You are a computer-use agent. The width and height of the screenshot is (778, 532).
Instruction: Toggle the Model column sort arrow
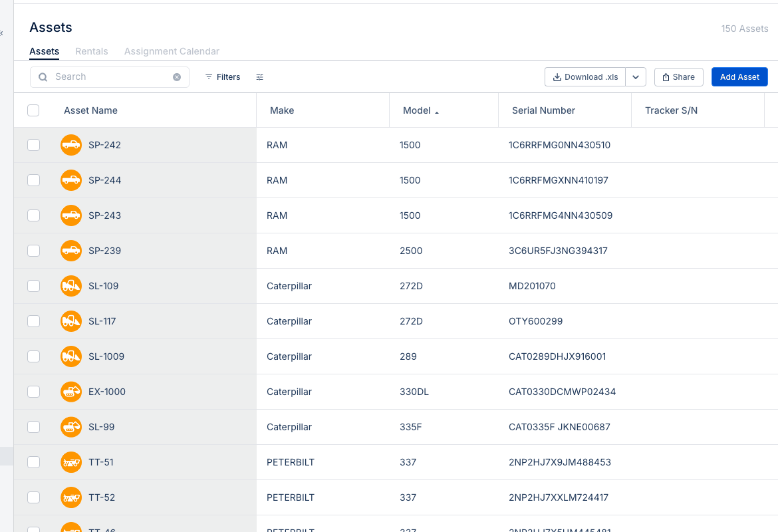point(436,110)
